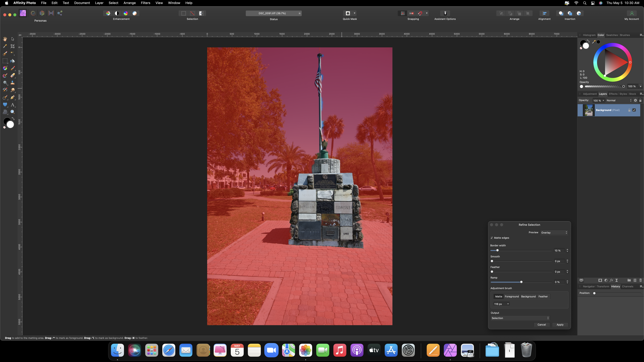
Task: Toggle Quick Mask button
Action: click(x=348, y=13)
